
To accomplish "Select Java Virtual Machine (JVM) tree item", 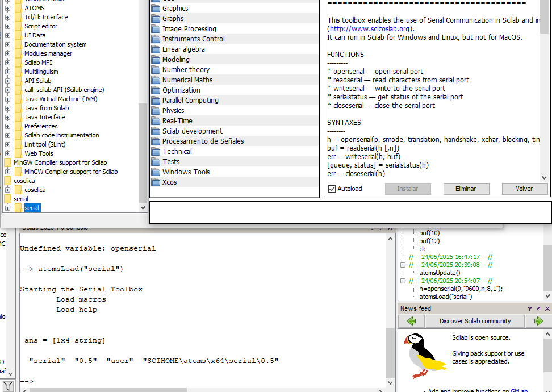I will coord(61,99).
